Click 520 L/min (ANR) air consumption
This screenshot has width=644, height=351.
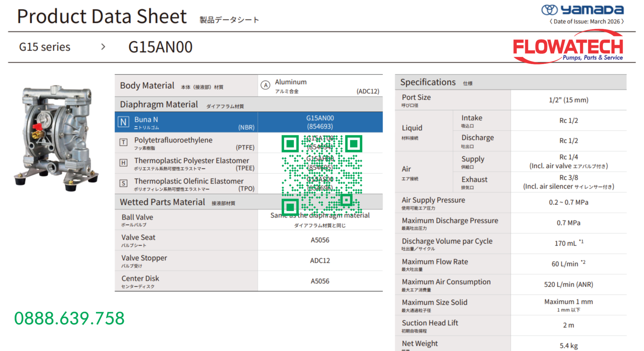568,285
